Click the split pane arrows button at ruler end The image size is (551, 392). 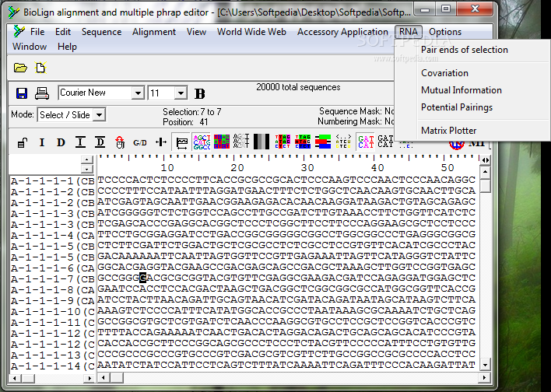(486, 160)
